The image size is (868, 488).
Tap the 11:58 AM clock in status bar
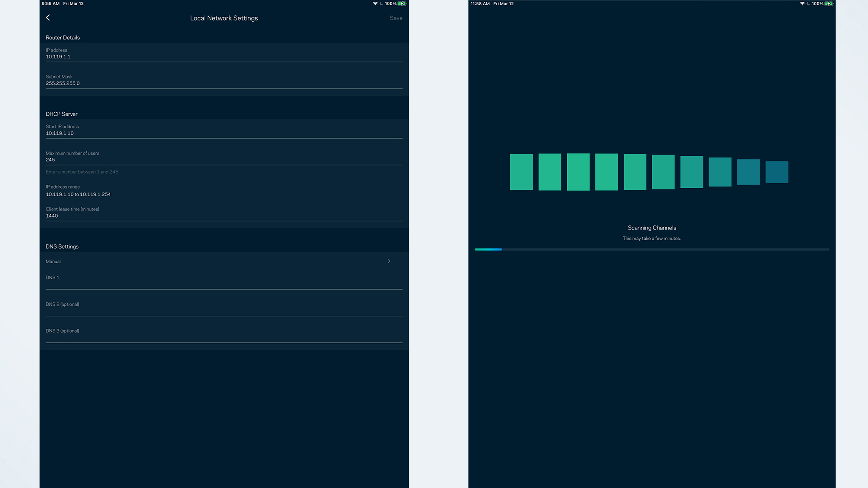click(480, 3)
